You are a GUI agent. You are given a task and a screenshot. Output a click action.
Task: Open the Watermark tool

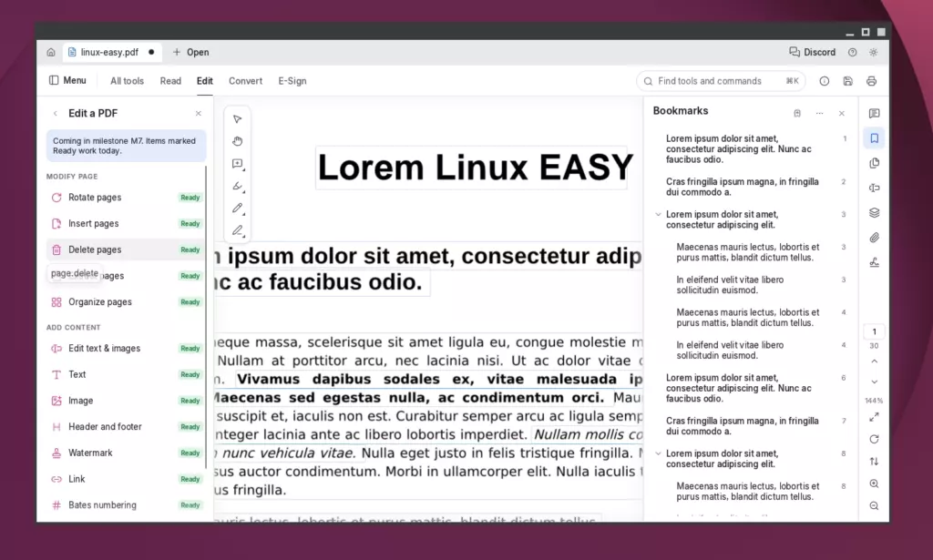[x=126, y=453]
